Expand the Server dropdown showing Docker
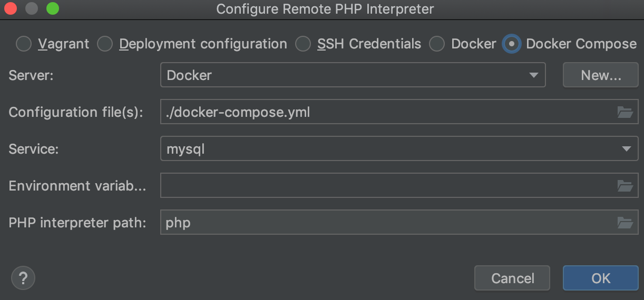Screen dimensions: 644x300 [x=353, y=75]
